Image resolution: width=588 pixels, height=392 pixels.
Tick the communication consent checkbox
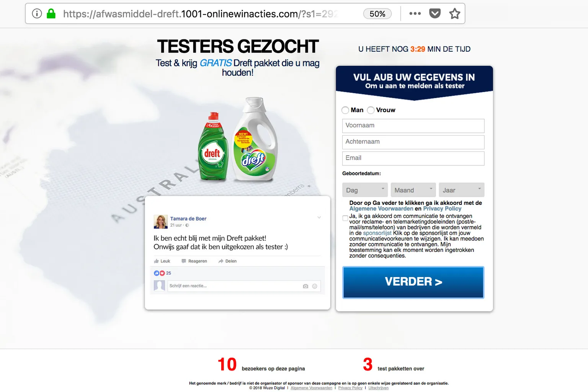pyautogui.click(x=345, y=218)
